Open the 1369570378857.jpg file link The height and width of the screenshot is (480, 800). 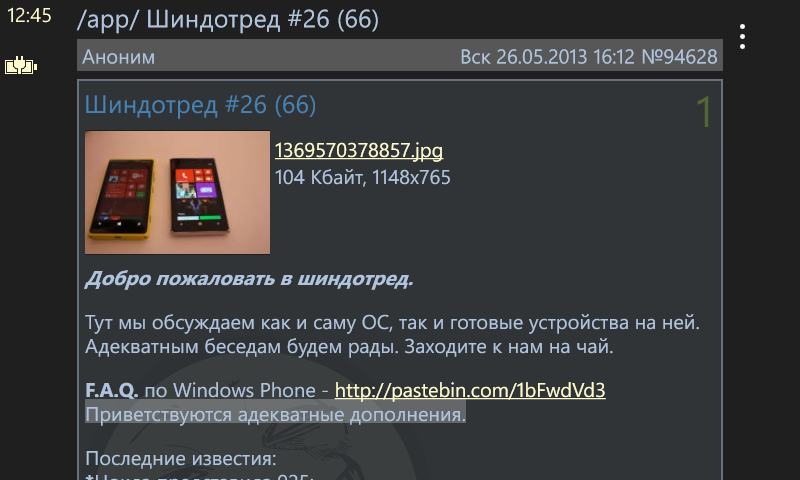[359, 150]
